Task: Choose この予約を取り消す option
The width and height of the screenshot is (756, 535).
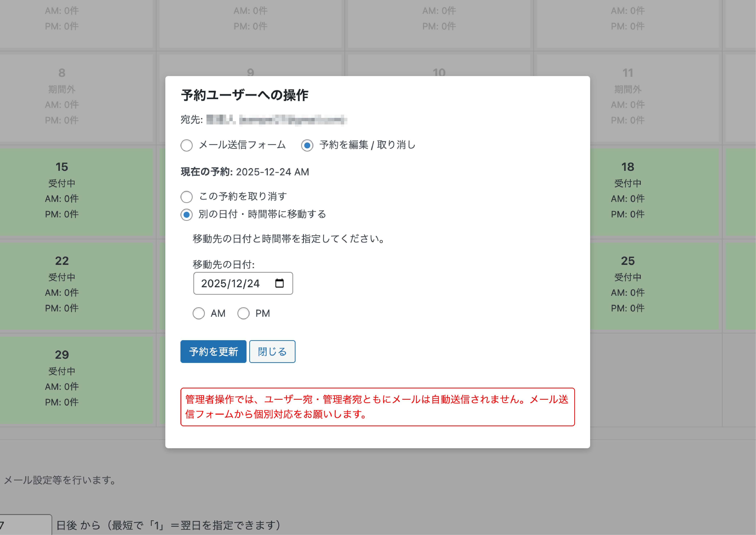Action: tap(187, 197)
